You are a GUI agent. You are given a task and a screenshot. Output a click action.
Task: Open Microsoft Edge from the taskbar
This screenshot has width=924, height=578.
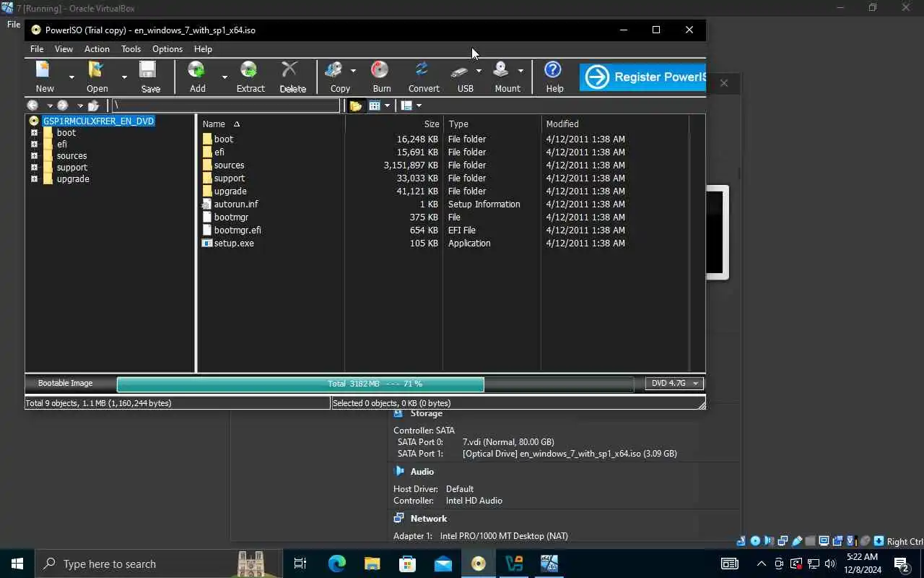click(x=336, y=564)
